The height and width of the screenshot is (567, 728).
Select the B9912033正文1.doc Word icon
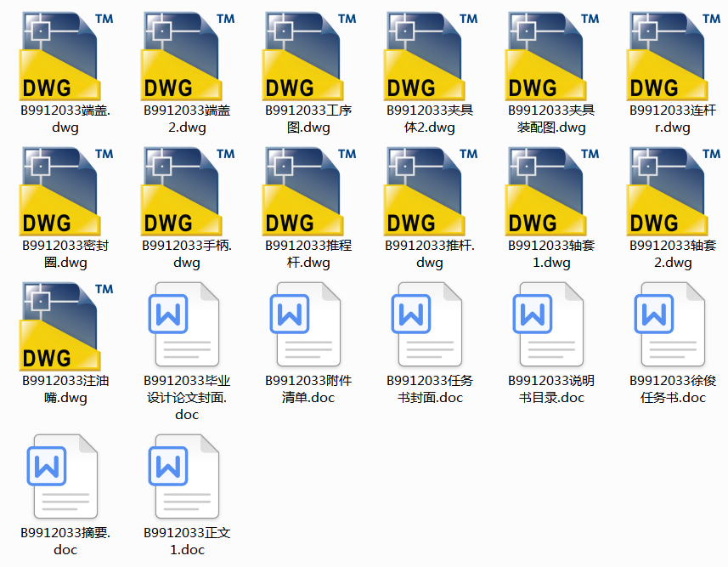pos(183,476)
